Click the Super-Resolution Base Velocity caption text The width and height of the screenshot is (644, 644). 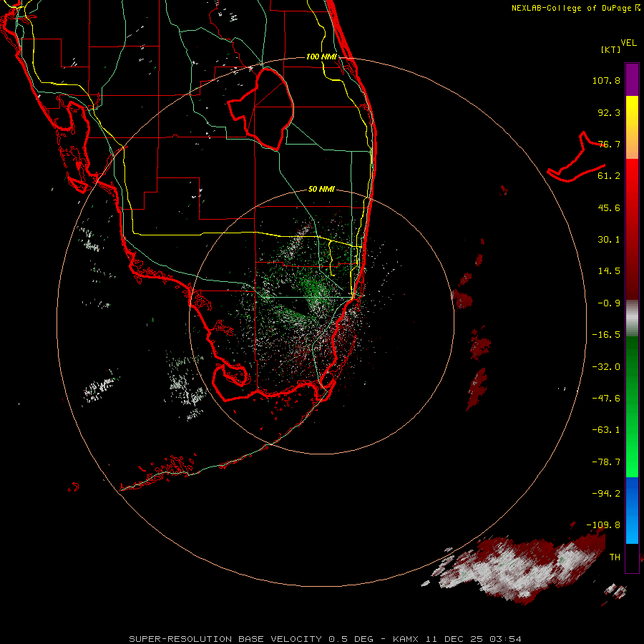tap(326, 639)
